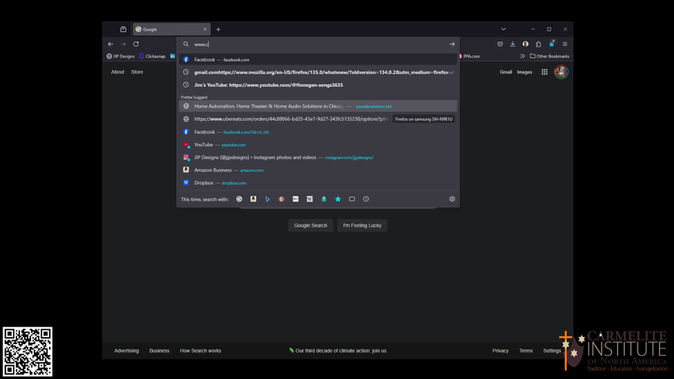Click the I'm Feeling Lucky button
The image size is (674, 379).
362,225
